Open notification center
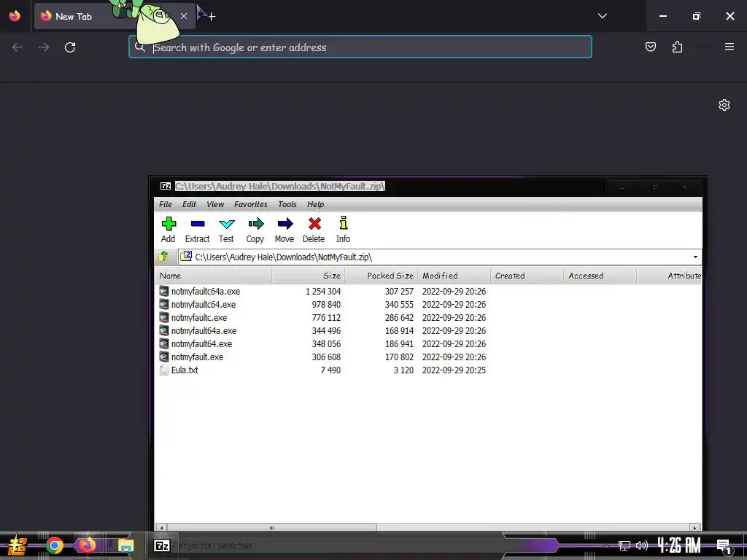The width and height of the screenshot is (747, 560). point(724,546)
